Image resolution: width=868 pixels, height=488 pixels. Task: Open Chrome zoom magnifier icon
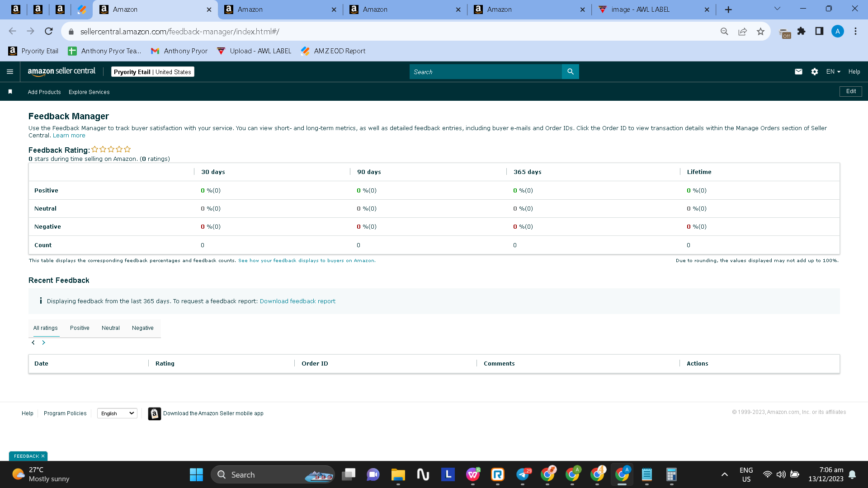(x=724, y=31)
